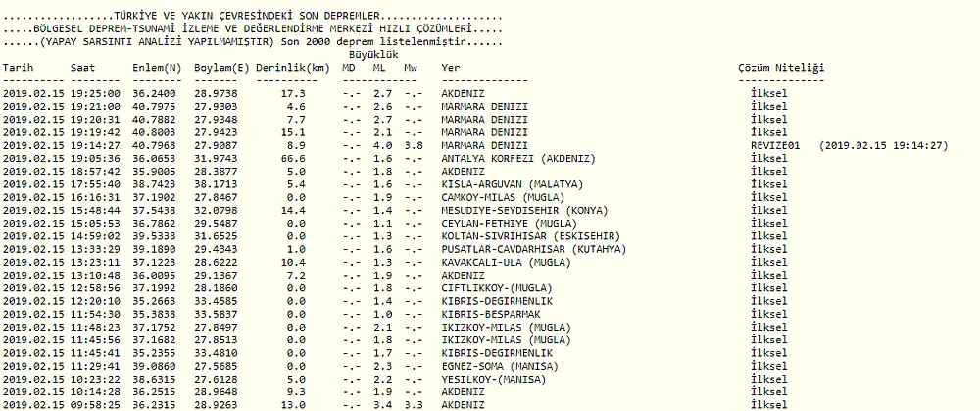Select the Enlem(N) column header
This screenshot has width=980, height=411.
click(x=157, y=68)
